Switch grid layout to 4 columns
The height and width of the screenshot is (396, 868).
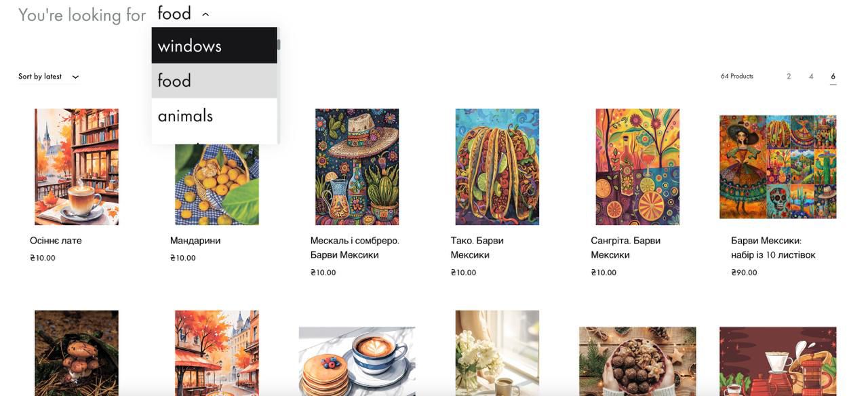pos(811,77)
